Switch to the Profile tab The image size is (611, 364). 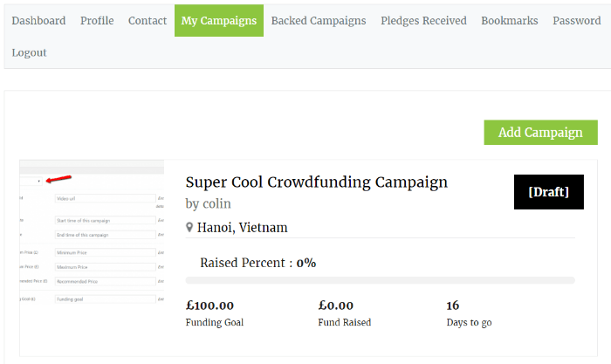tap(97, 21)
